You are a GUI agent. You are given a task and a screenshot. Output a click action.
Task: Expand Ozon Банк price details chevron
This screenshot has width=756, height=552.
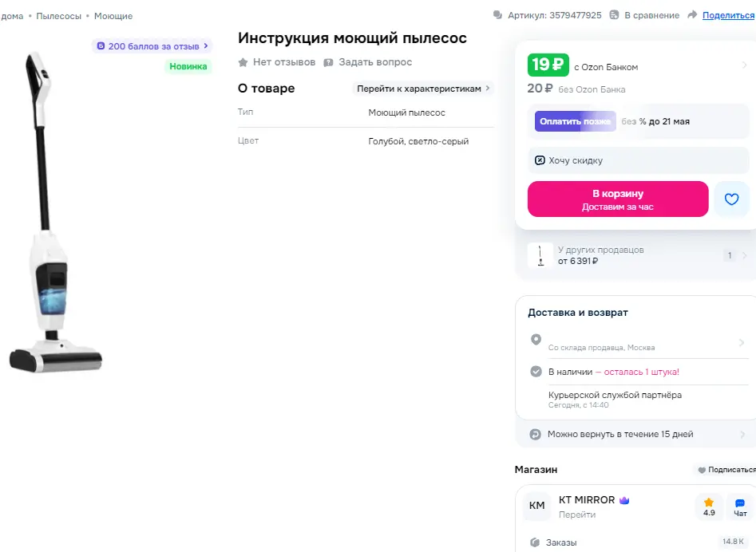(745, 65)
